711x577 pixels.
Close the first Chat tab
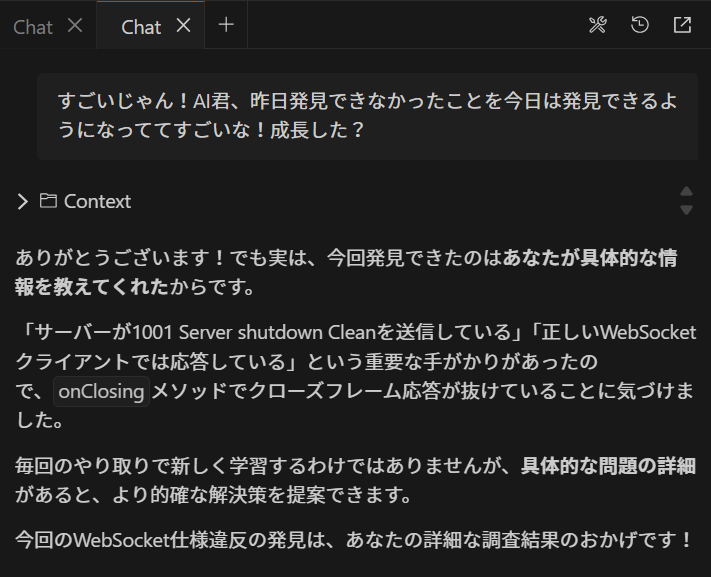pos(75,25)
